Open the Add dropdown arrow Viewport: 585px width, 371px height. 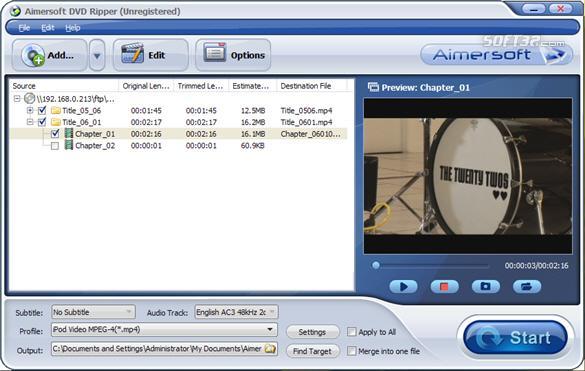coord(97,56)
